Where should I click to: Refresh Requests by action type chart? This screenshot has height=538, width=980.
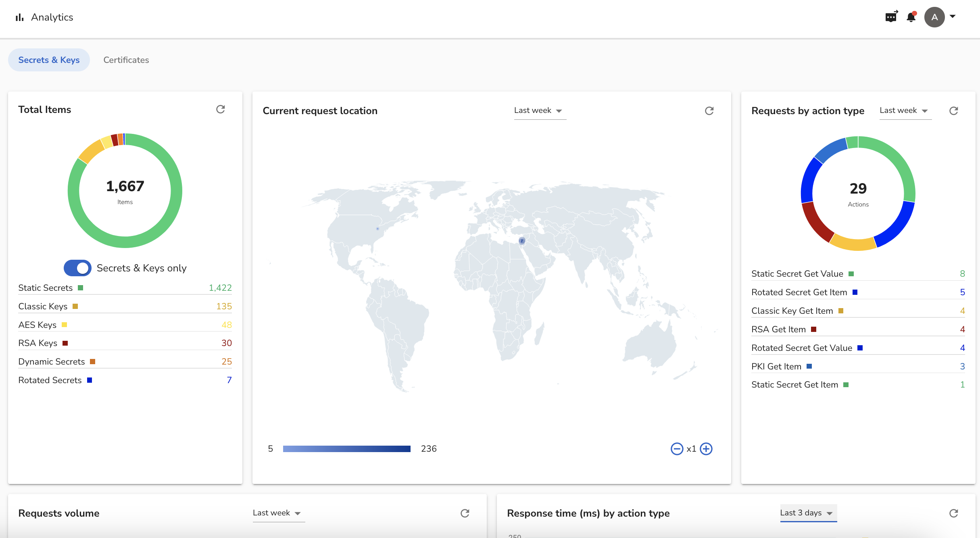click(953, 111)
